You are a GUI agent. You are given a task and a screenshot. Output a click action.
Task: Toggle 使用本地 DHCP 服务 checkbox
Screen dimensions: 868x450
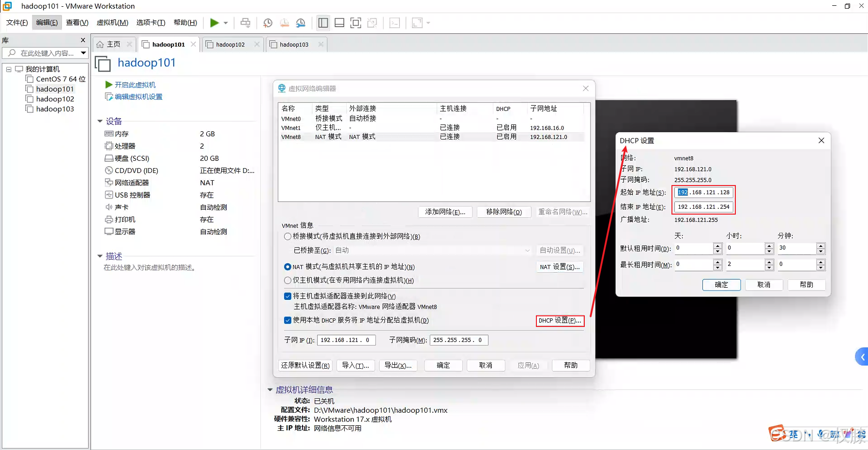(x=288, y=320)
